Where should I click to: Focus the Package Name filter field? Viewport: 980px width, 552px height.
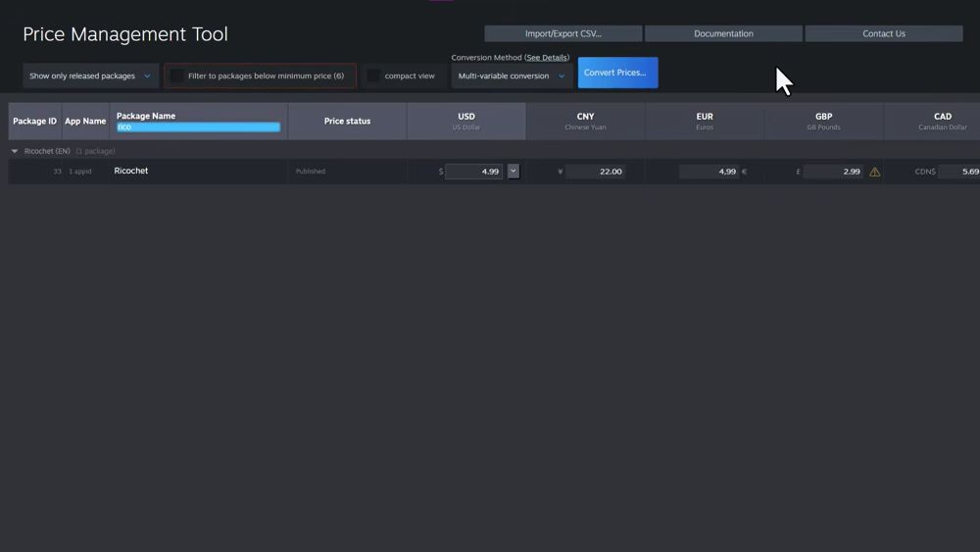tap(198, 126)
